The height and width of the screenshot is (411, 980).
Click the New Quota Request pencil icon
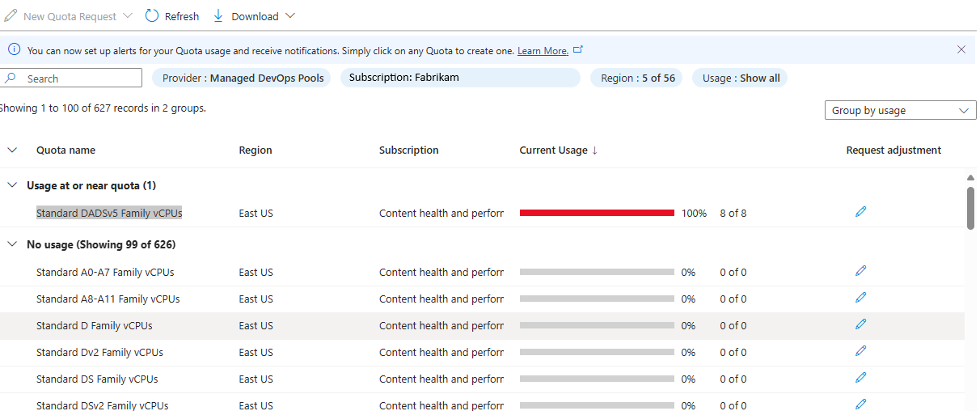click(11, 16)
